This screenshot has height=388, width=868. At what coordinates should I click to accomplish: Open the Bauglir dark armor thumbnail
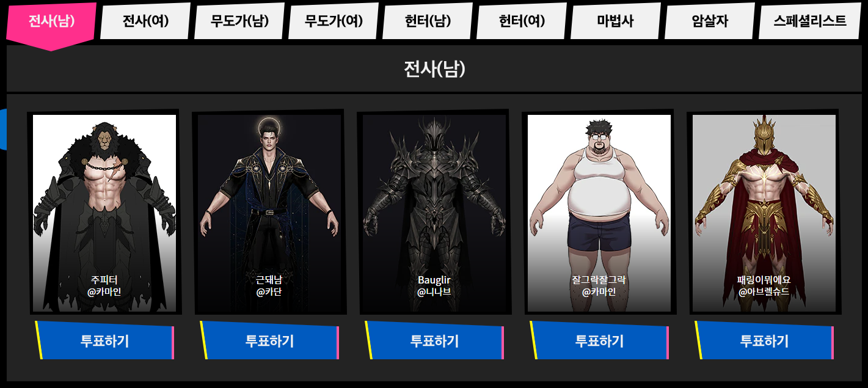(x=434, y=213)
